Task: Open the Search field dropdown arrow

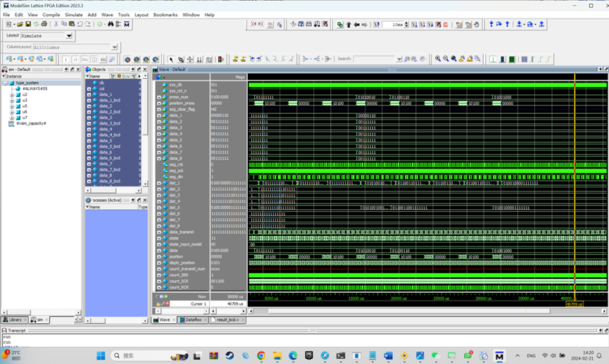Action: [399, 59]
